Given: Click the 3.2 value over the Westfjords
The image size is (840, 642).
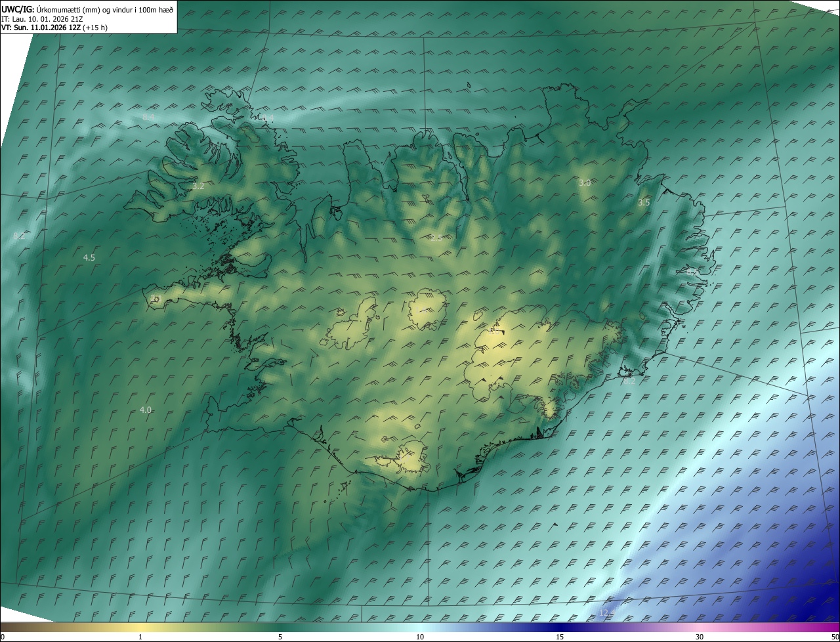Looking at the screenshot, I should click(x=198, y=186).
